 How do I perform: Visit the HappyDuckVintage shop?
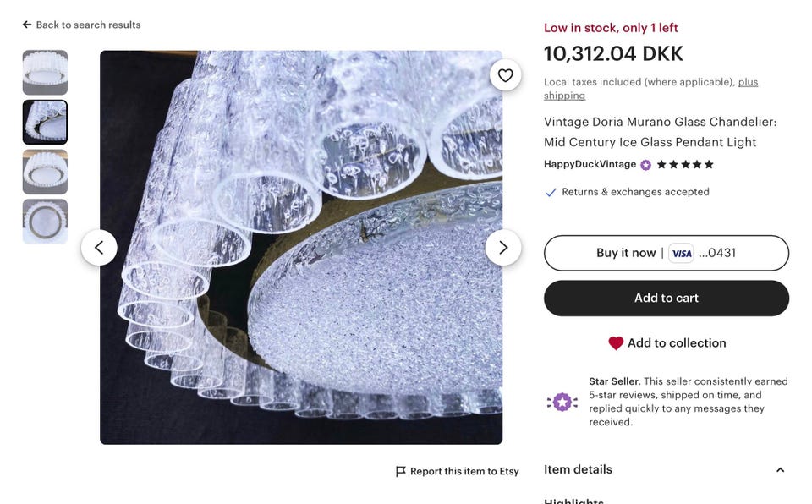click(590, 164)
